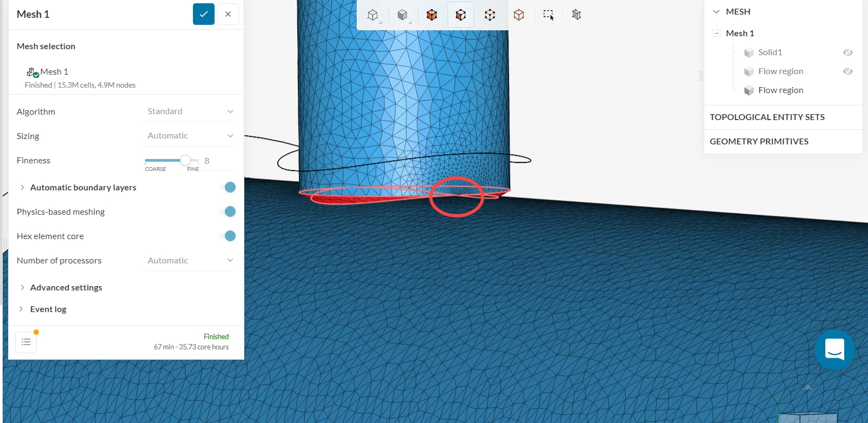Confirm Mesh 1 settings with checkmark button
This screenshot has width=868, height=423.
204,14
